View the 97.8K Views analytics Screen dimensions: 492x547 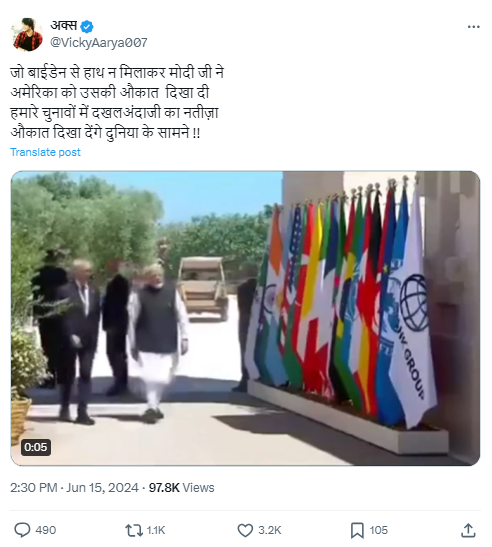tap(181, 487)
